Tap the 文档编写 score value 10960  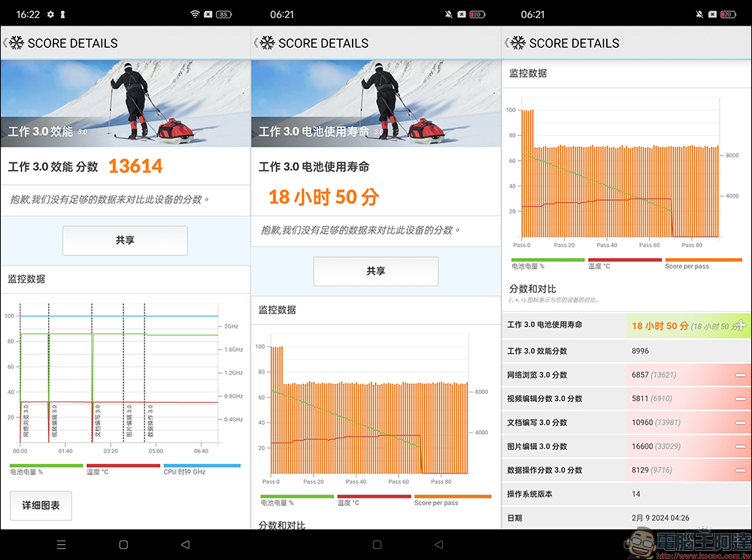[642, 422]
